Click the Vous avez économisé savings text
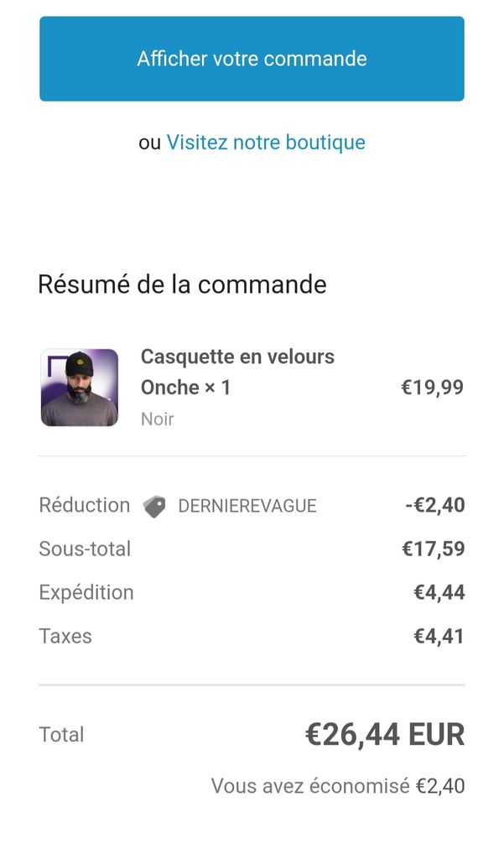Screen dimensions: 504x859 (337, 786)
